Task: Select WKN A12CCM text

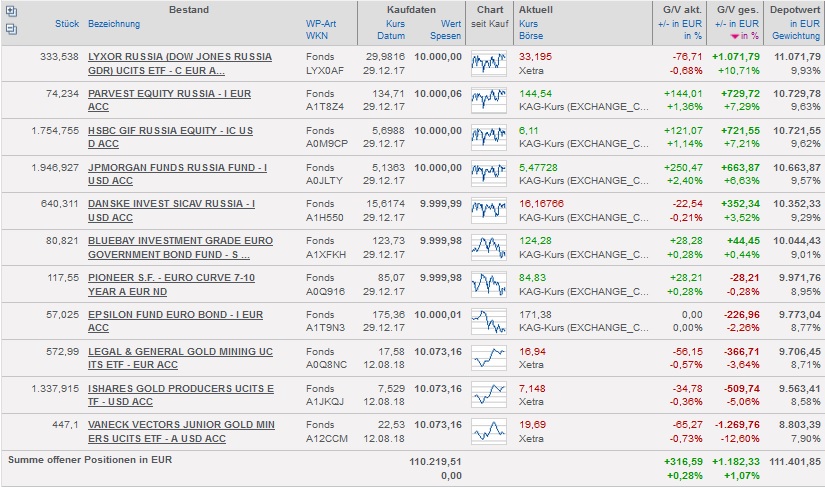Action: coord(327,439)
